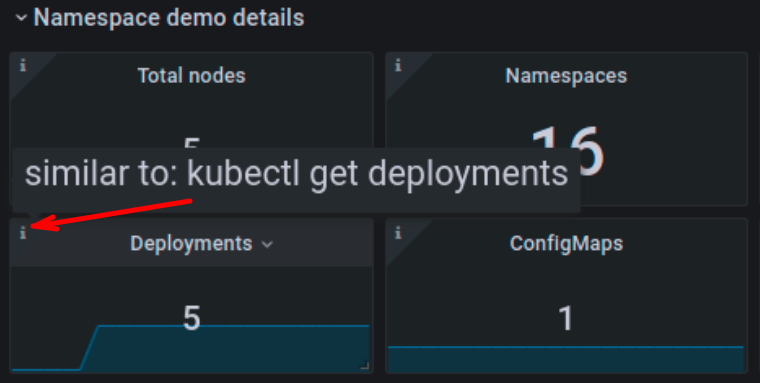The image size is (760, 383).
Task: Click the Deployments value 5
Action: (x=191, y=318)
